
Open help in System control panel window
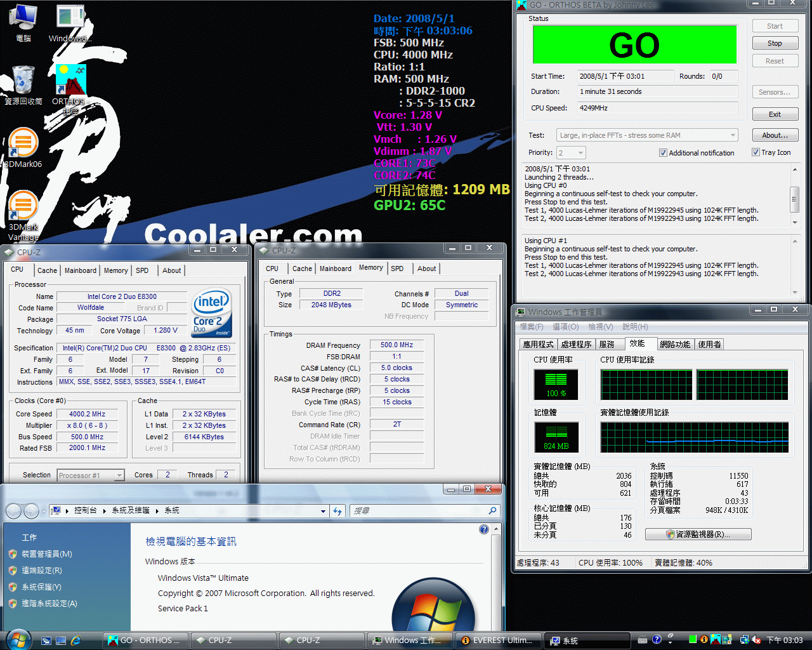coord(484,529)
